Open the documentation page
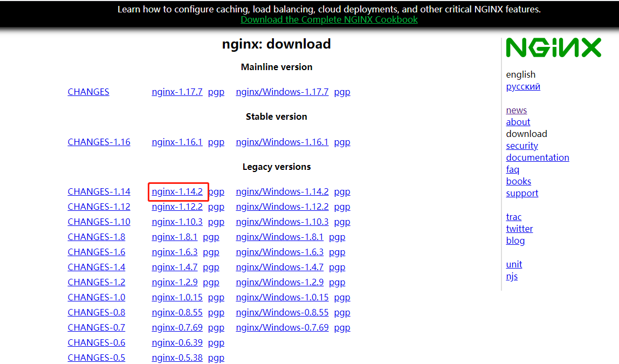 point(538,157)
